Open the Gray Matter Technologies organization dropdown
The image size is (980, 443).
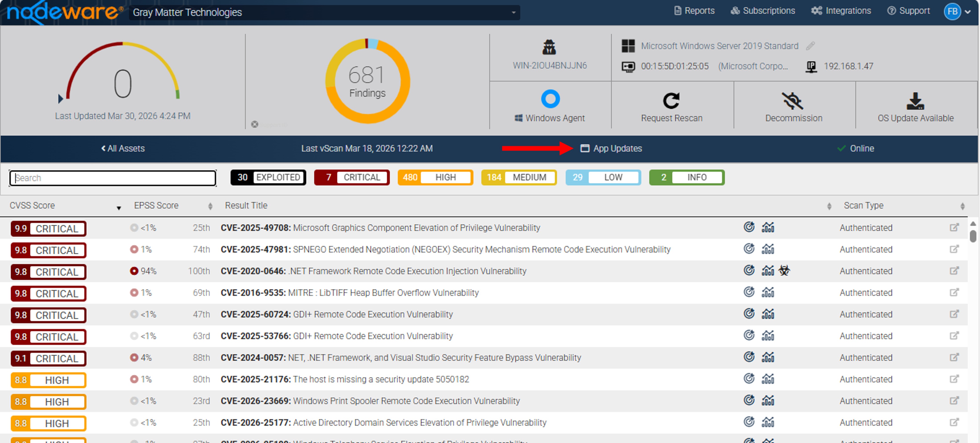click(x=324, y=12)
